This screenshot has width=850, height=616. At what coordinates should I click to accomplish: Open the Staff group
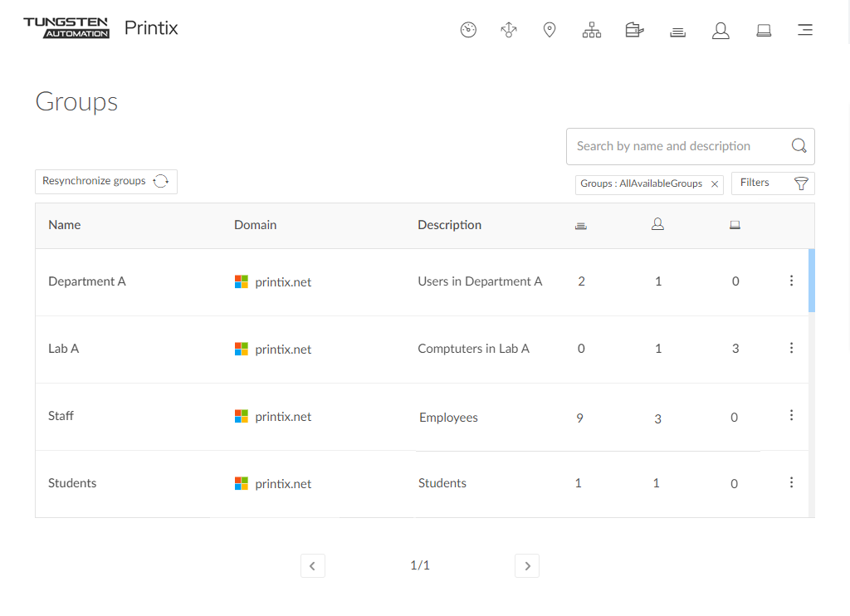[61, 416]
